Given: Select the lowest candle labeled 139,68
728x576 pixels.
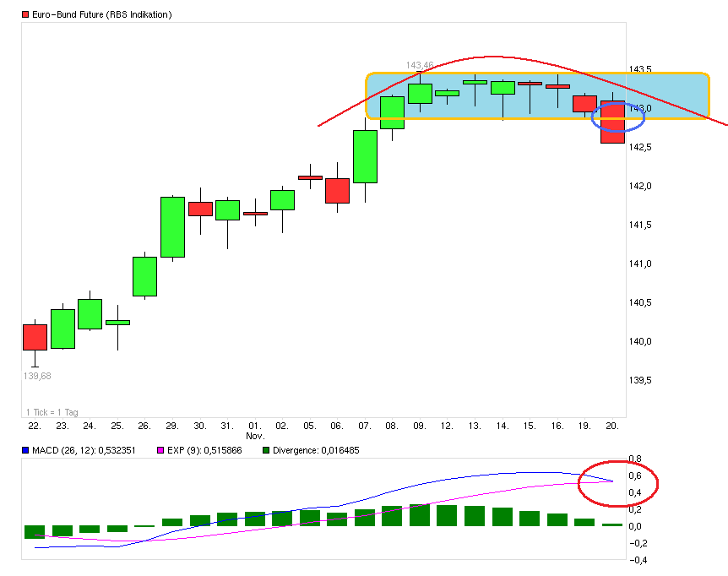Looking at the screenshot, I should point(35,336).
